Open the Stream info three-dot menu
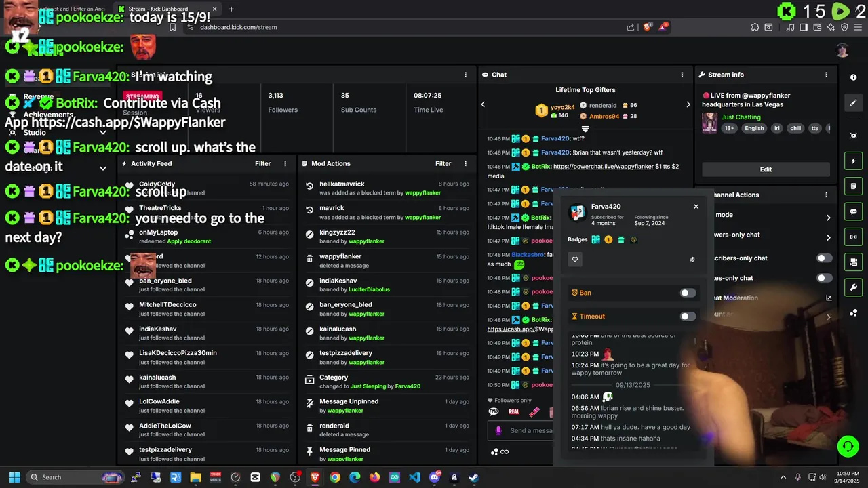The height and width of the screenshot is (488, 868). [826, 75]
